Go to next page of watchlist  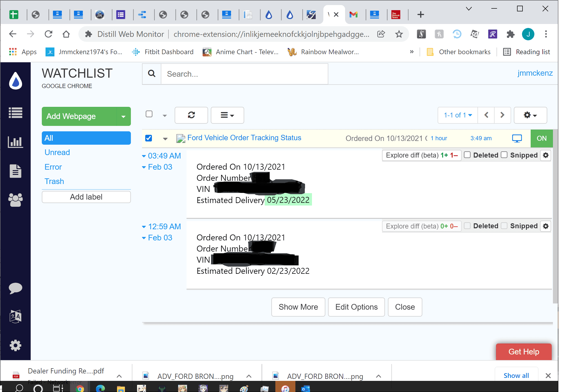pyautogui.click(x=502, y=115)
